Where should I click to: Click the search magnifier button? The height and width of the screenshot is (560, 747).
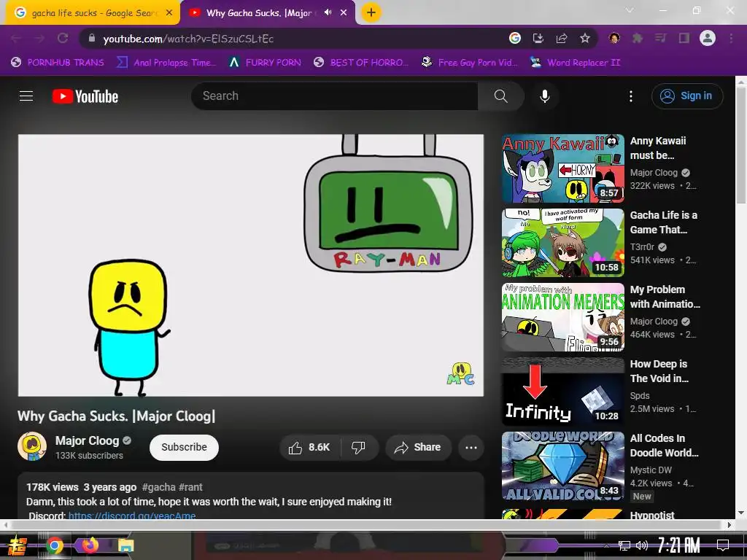pyautogui.click(x=500, y=96)
